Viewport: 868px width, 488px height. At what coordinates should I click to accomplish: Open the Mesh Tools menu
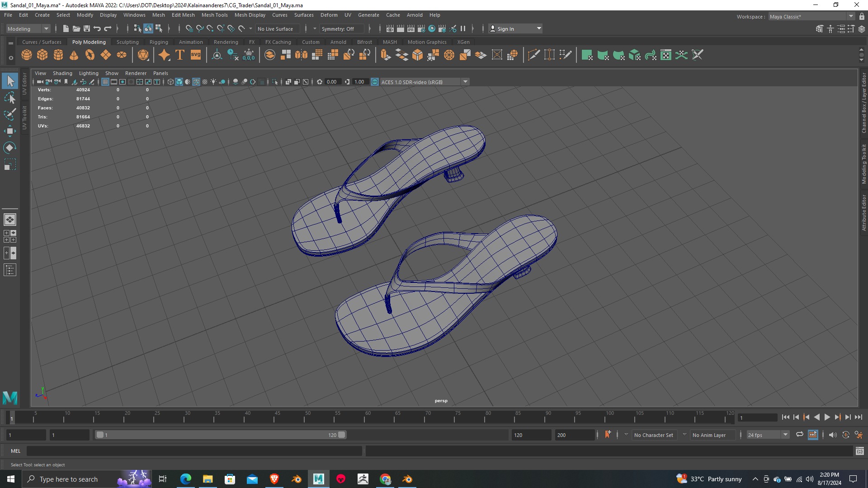point(214,15)
